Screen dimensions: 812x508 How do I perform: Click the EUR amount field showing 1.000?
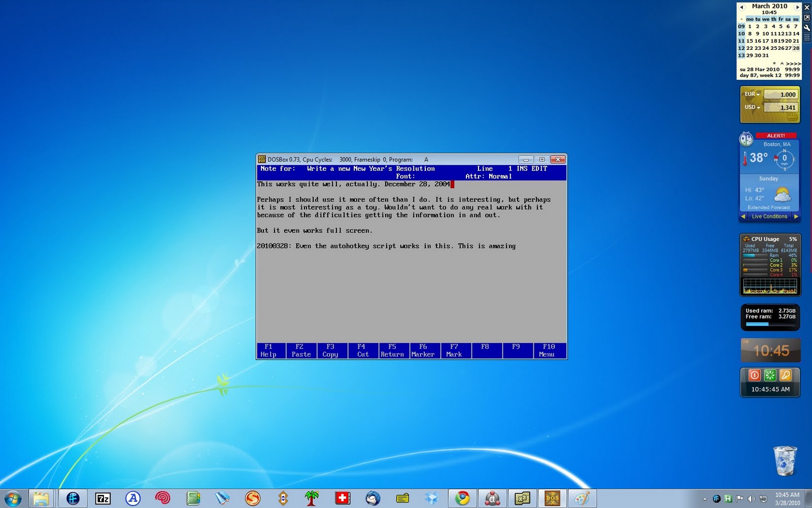point(781,94)
